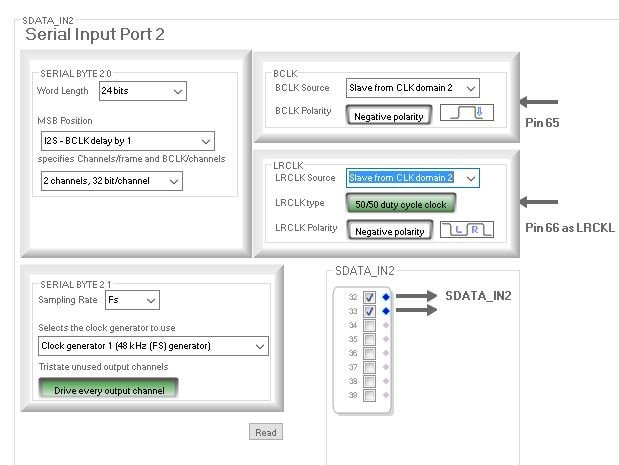The image size is (619, 465).
Task: Click the LRCLK L/R polarity waveform icon
Action: (467, 229)
